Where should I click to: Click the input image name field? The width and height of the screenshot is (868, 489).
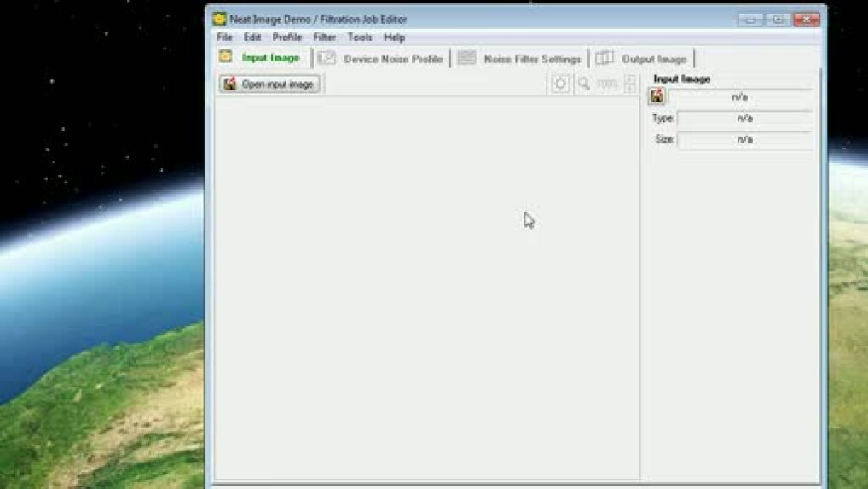pyautogui.click(x=739, y=97)
